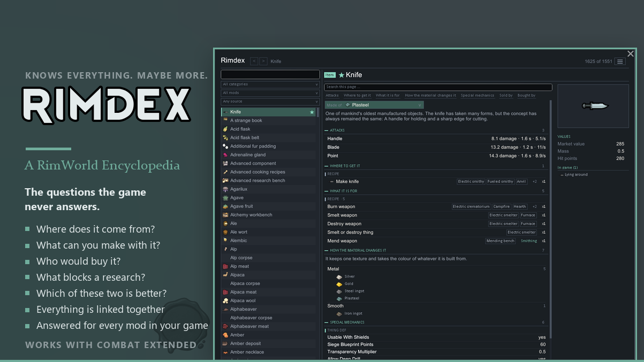The image size is (644, 362).
Task: Go back with the previous arrow button
Action: [x=254, y=61]
